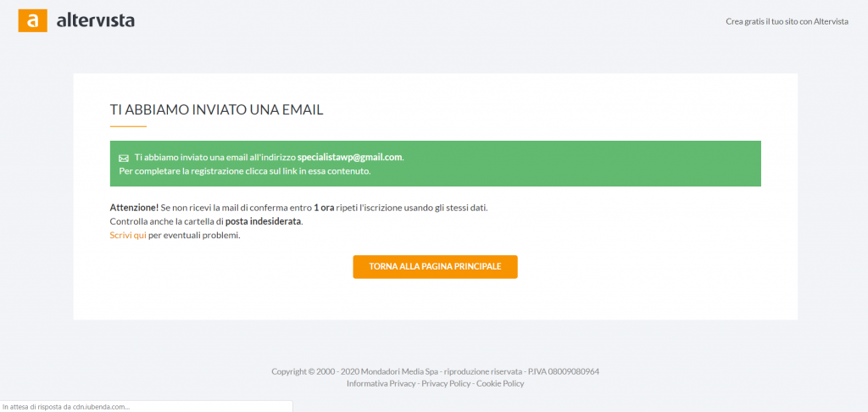Click the specialistawp@gmail.com email address
This screenshot has width=868, height=412.
(x=349, y=158)
